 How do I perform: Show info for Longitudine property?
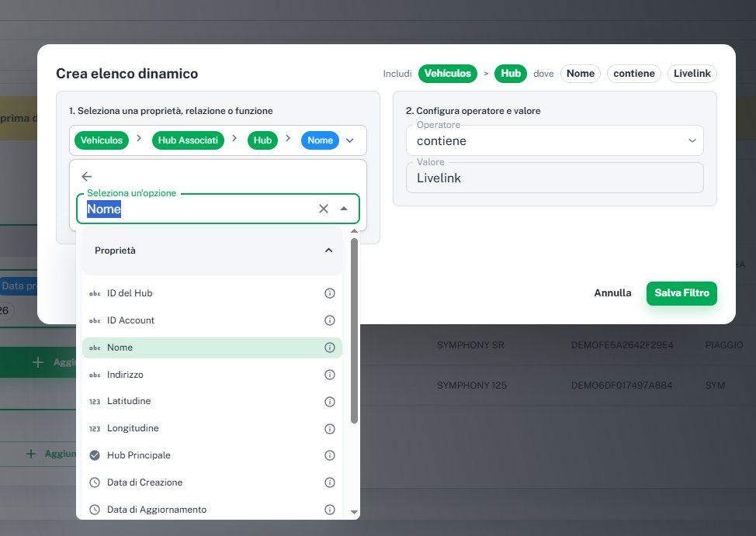[x=329, y=428]
